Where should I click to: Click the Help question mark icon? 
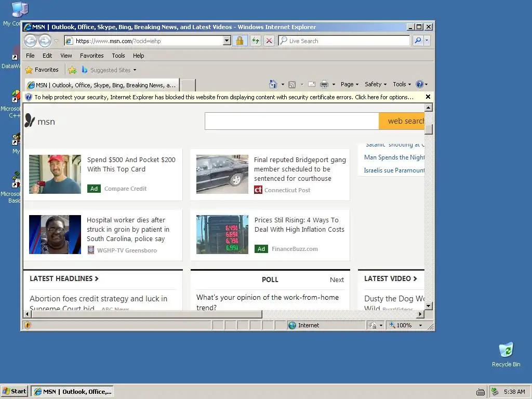pos(419,84)
